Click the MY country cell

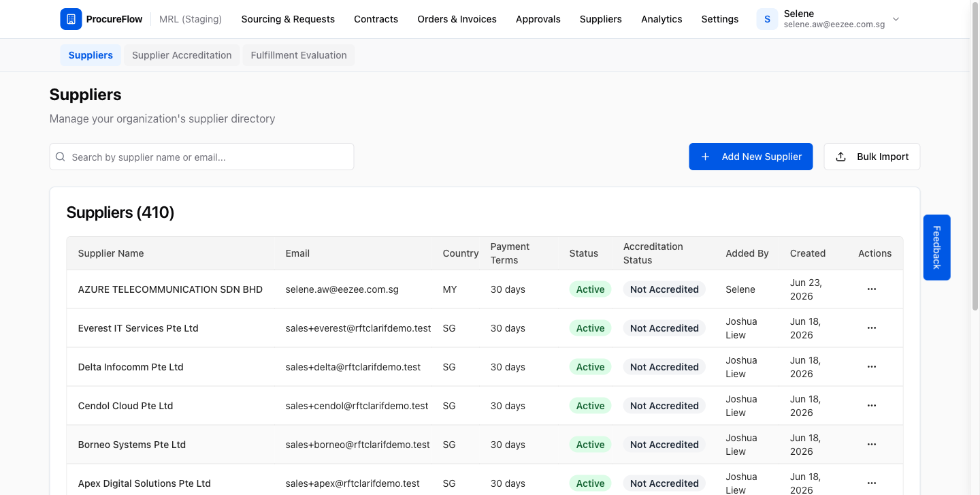point(450,289)
